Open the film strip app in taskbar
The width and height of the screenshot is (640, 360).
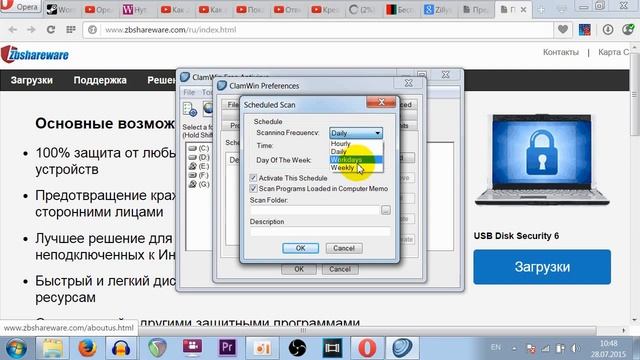tap(332, 348)
